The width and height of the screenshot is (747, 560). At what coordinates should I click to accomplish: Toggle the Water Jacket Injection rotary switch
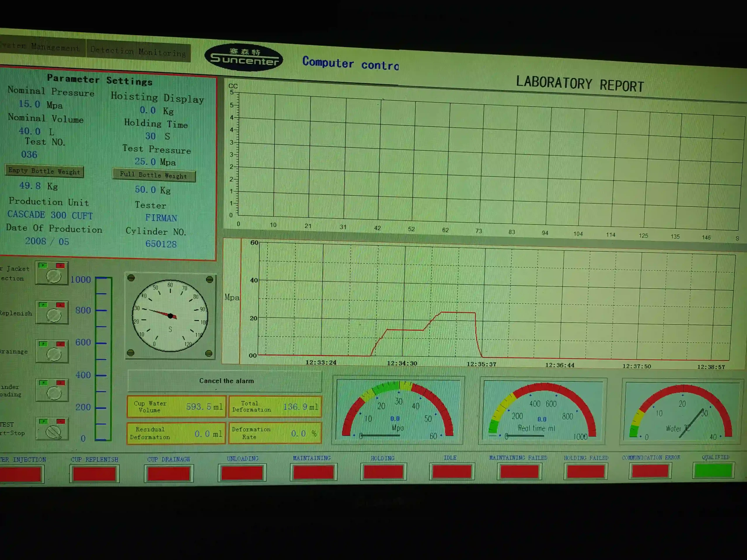click(53, 276)
